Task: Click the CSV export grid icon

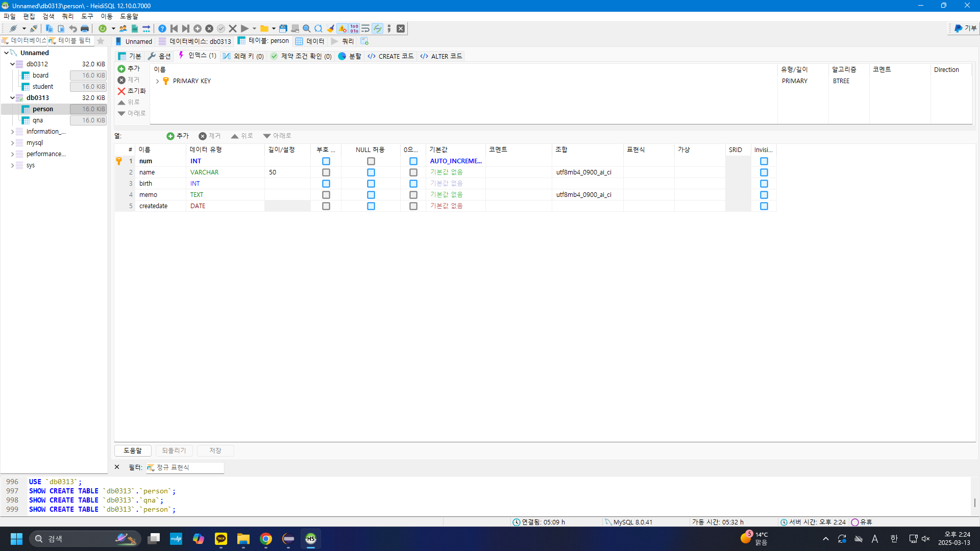Action: point(135,29)
